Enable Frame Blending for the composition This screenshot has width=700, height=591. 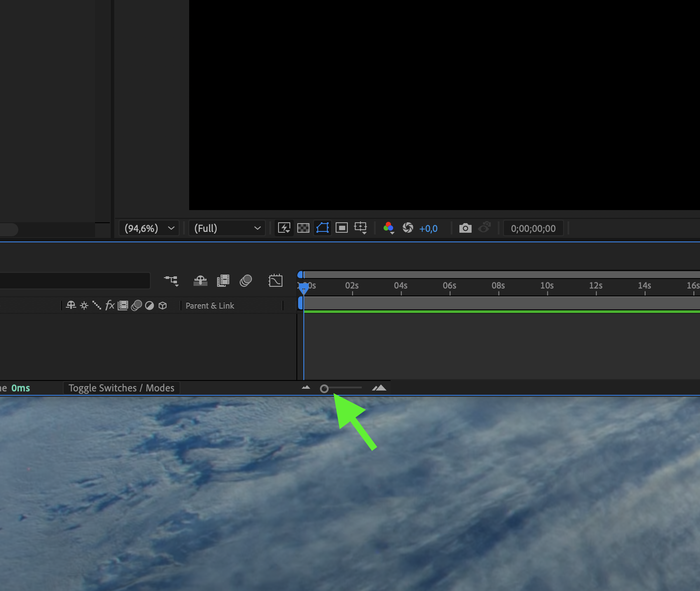(x=223, y=281)
